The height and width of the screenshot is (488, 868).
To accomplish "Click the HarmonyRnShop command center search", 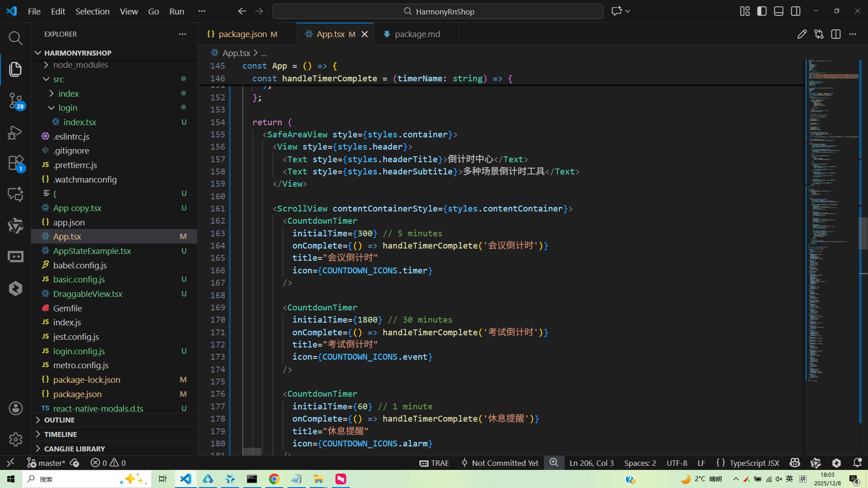I will pos(438,11).
